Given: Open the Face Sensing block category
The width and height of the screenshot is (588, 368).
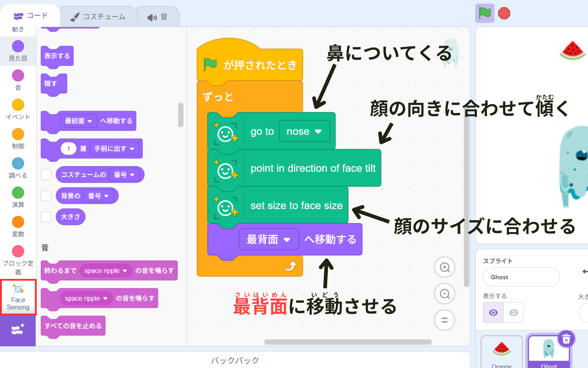Looking at the screenshot, I should point(18,297).
